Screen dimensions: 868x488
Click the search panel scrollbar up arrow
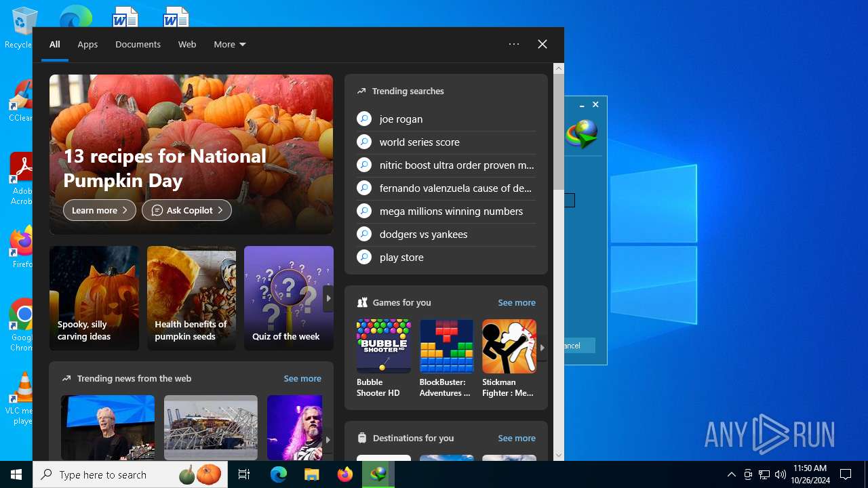(x=559, y=68)
